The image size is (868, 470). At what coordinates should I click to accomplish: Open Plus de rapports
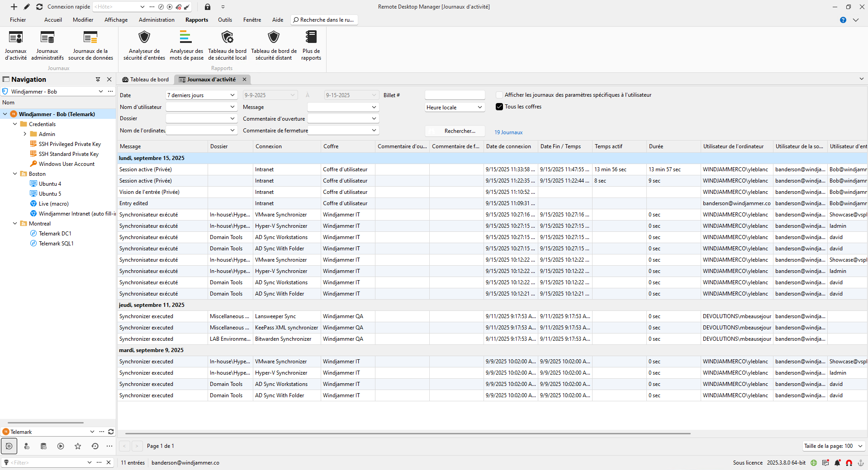(311, 45)
